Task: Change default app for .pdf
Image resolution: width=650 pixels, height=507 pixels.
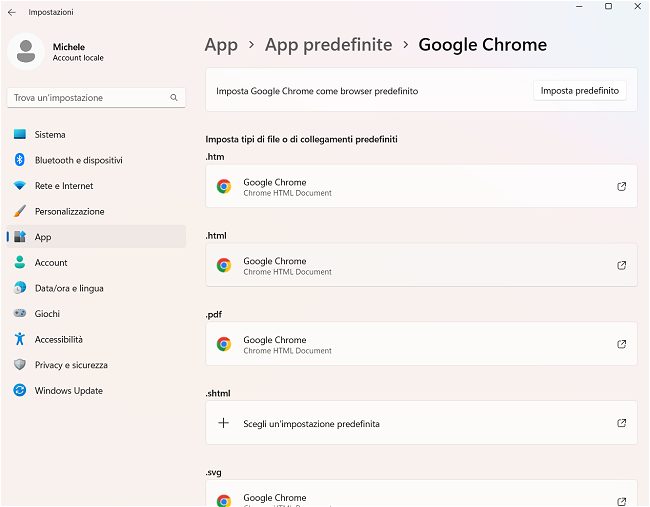Action: [421, 344]
